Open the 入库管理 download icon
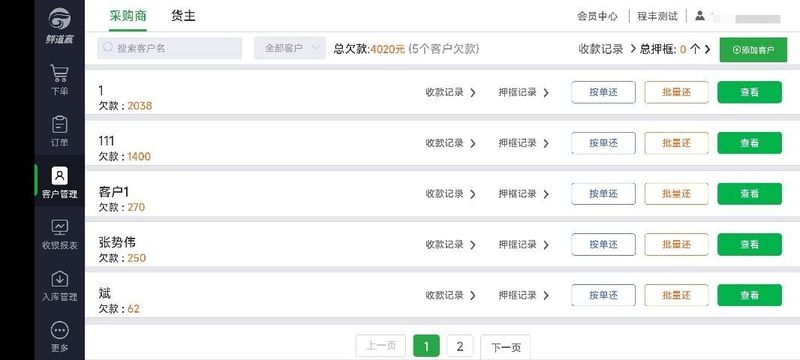800x360 pixels. [60, 279]
